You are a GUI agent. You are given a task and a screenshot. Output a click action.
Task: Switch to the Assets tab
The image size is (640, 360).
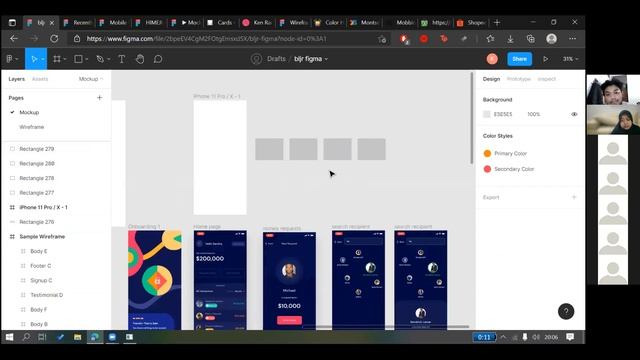point(40,79)
